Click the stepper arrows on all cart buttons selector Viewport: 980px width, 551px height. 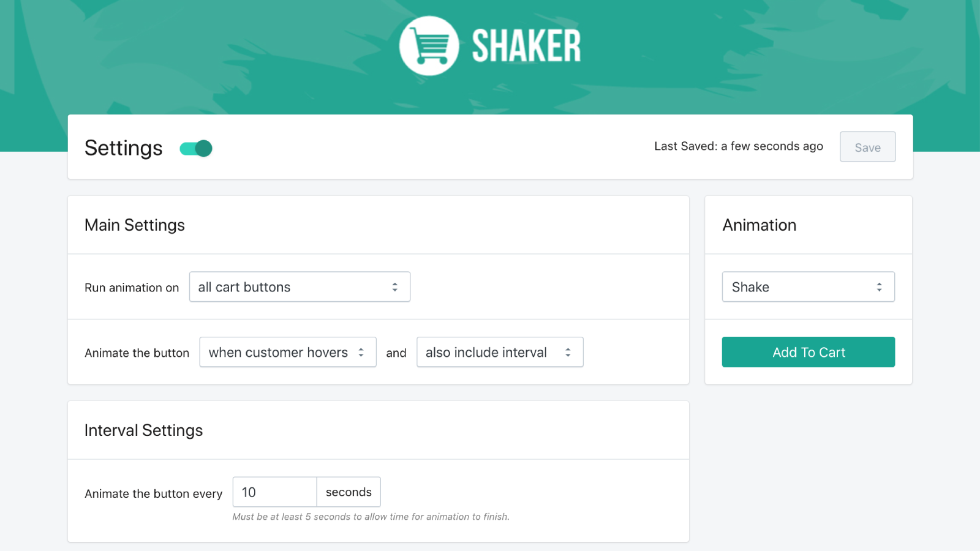coord(396,287)
